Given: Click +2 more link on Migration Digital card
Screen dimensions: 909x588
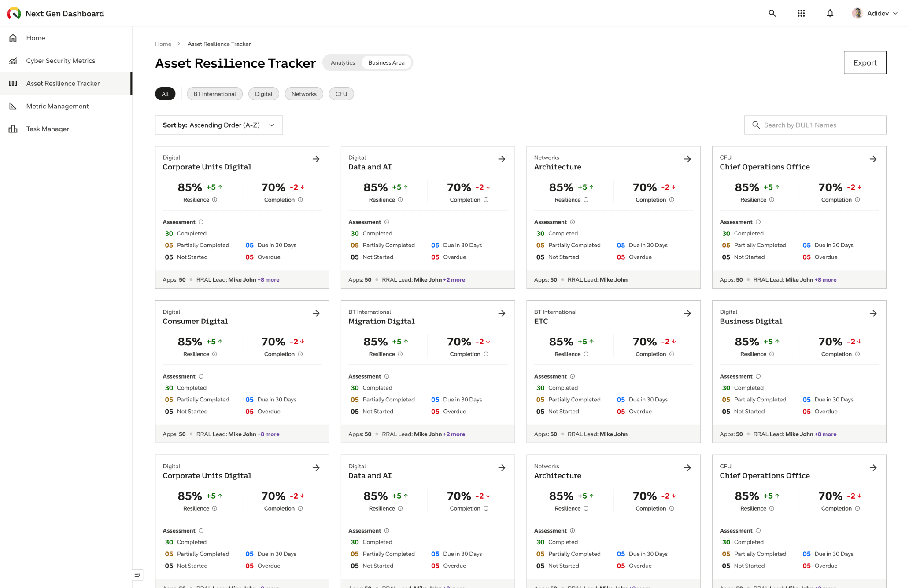Looking at the screenshot, I should coord(454,434).
